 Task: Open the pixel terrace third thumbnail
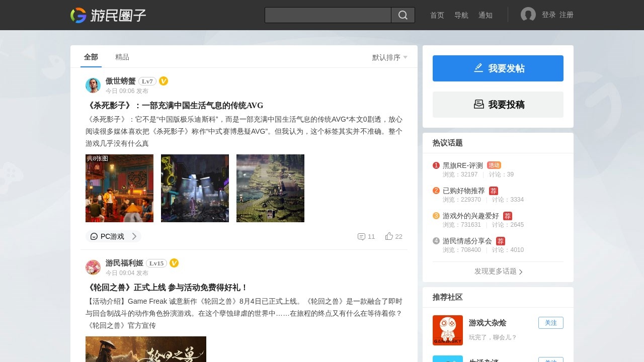pos(270,188)
